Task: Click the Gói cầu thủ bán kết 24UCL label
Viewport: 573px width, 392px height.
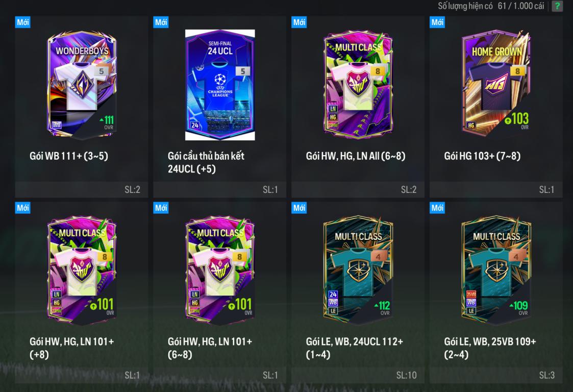Action: click(206, 162)
